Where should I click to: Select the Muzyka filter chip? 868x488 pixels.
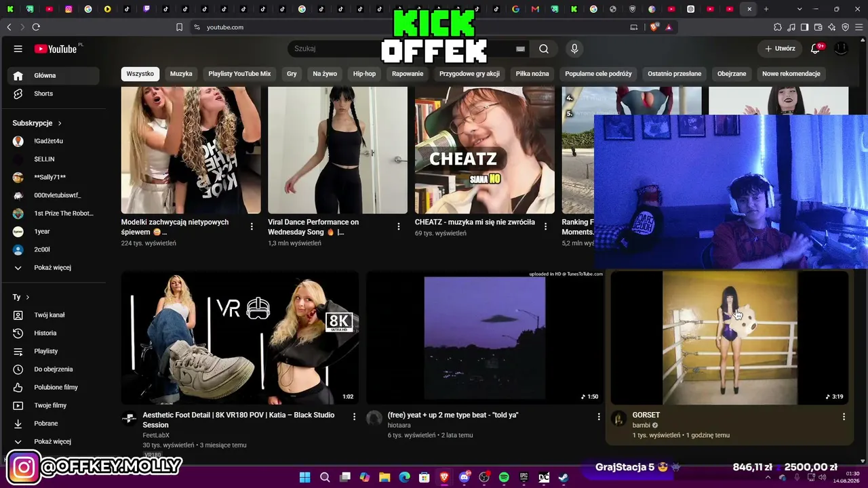181,74
